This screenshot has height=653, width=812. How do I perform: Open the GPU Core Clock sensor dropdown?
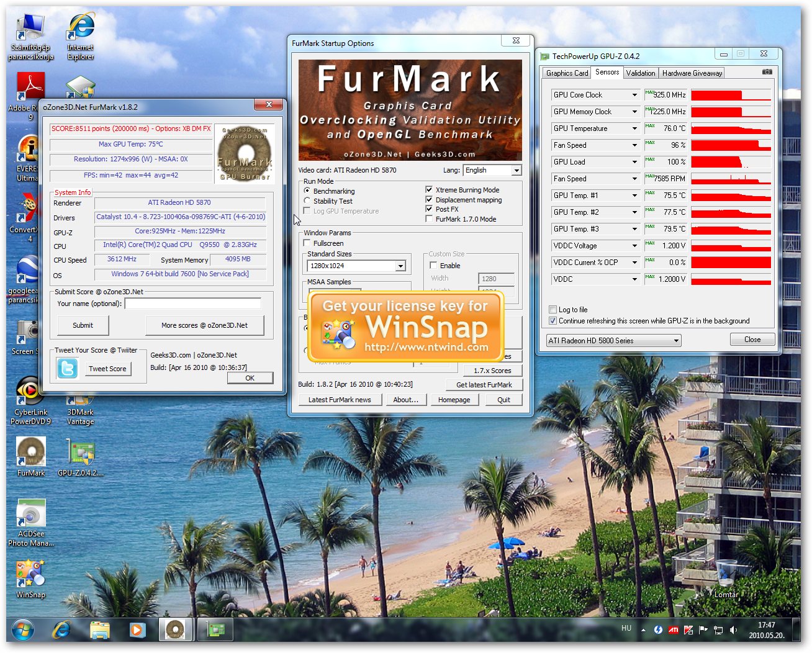[x=595, y=95]
